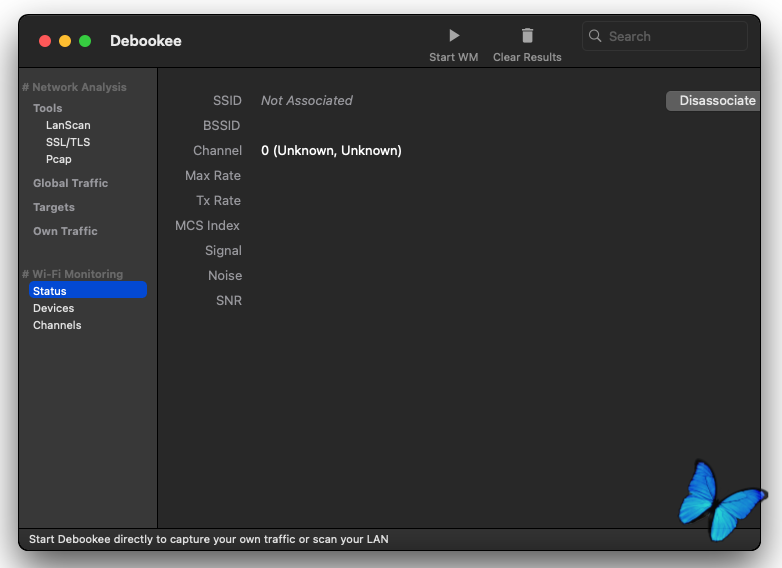This screenshot has width=782, height=568.
Task: Click the green fullscreen window button
Action: click(x=85, y=41)
